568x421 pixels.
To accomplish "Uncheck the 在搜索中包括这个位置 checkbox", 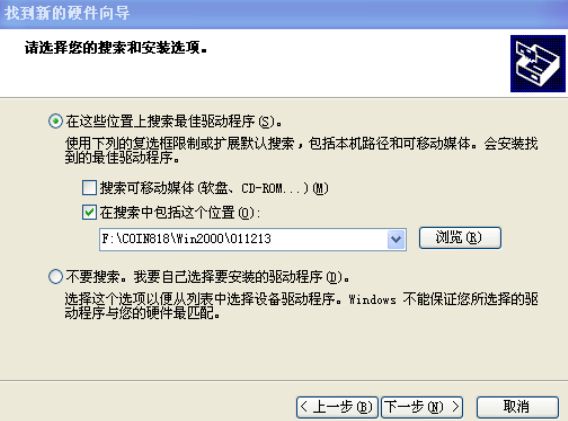I will 89,212.
